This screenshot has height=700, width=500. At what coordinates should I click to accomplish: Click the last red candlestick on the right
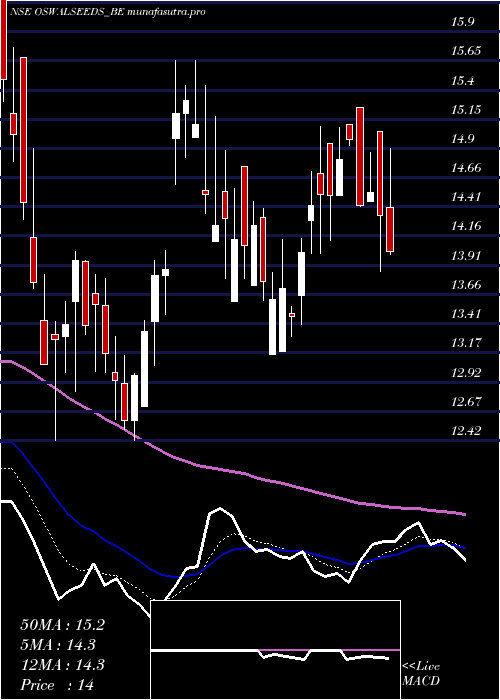(390, 229)
